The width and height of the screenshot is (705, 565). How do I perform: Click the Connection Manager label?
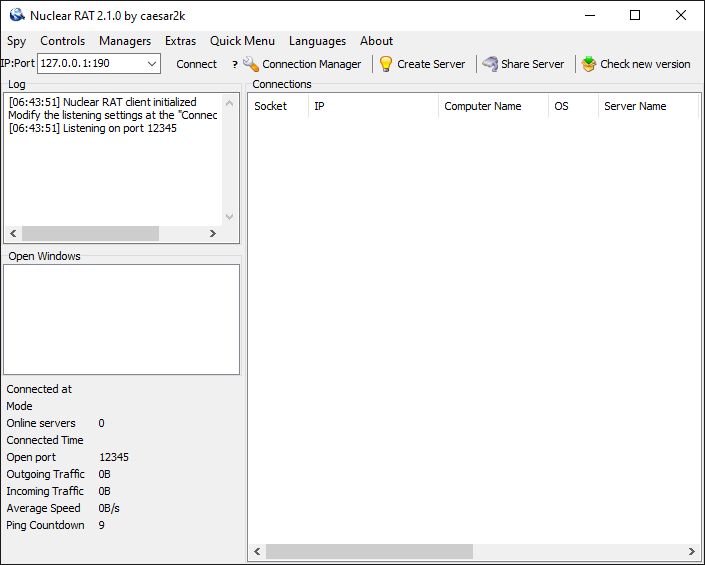[312, 64]
